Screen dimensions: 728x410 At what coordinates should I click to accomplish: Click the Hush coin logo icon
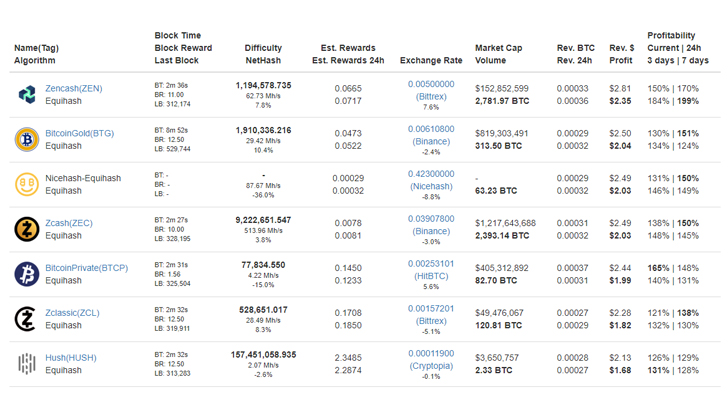(27, 364)
